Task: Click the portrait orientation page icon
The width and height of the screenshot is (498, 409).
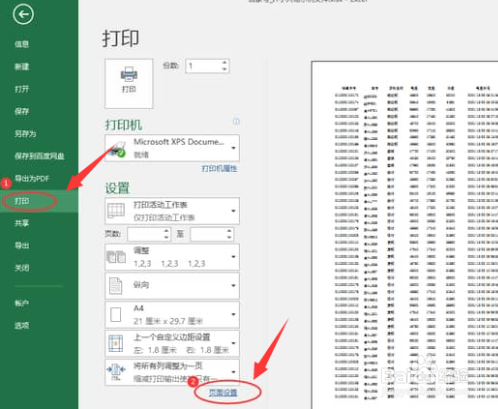Action: [x=116, y=286]
